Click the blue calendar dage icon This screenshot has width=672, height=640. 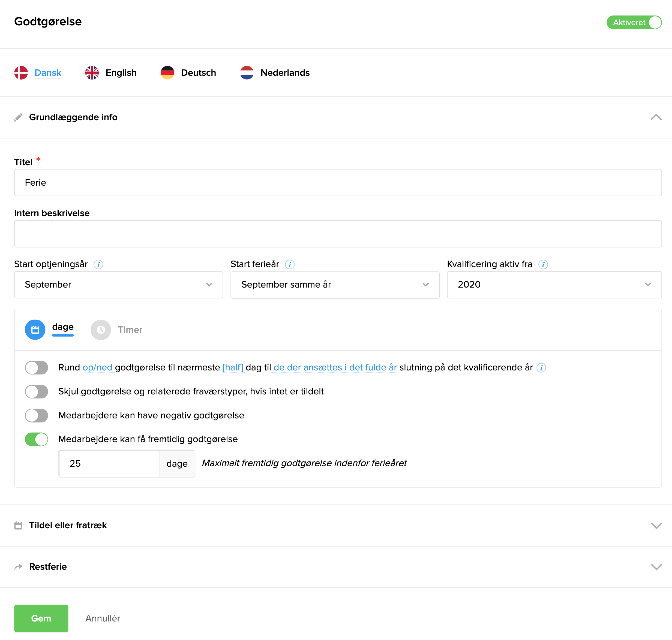coord(35,330)
